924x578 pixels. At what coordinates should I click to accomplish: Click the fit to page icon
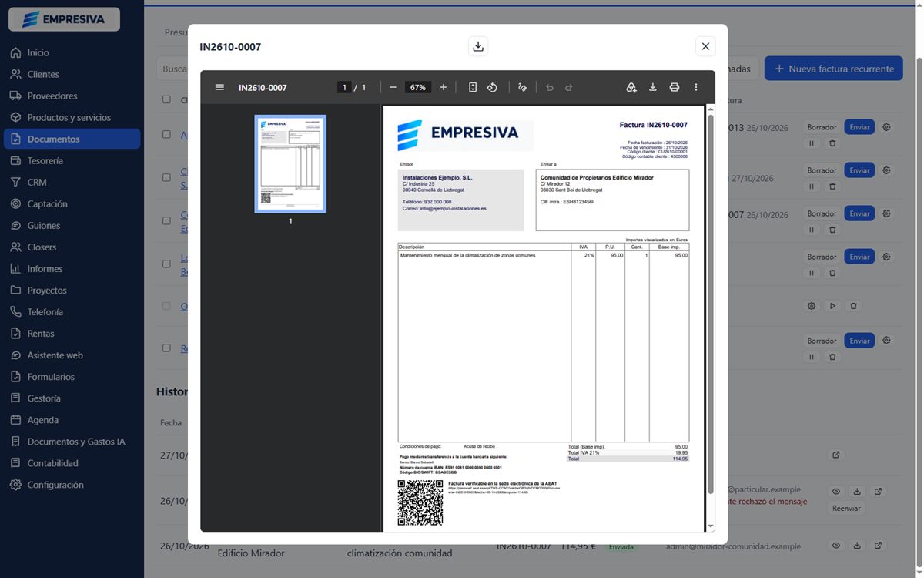pos(473,87)
